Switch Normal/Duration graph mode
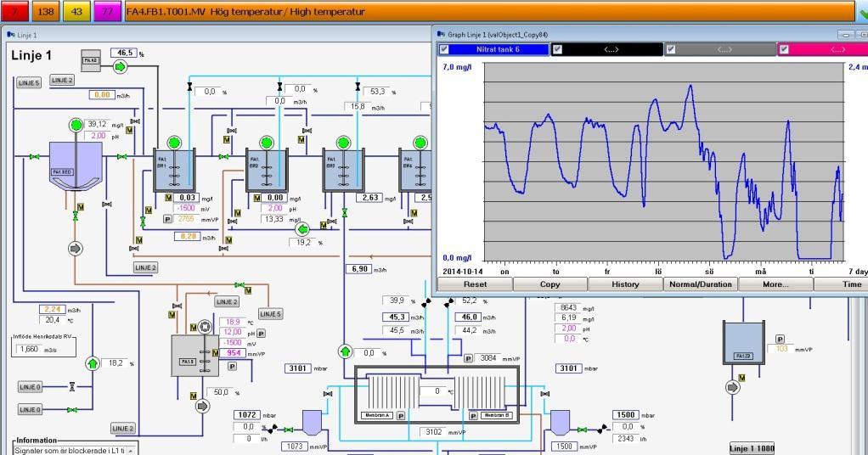Viewport: 868px width, 455px height. pyautogui.click(x=701, y=284)
